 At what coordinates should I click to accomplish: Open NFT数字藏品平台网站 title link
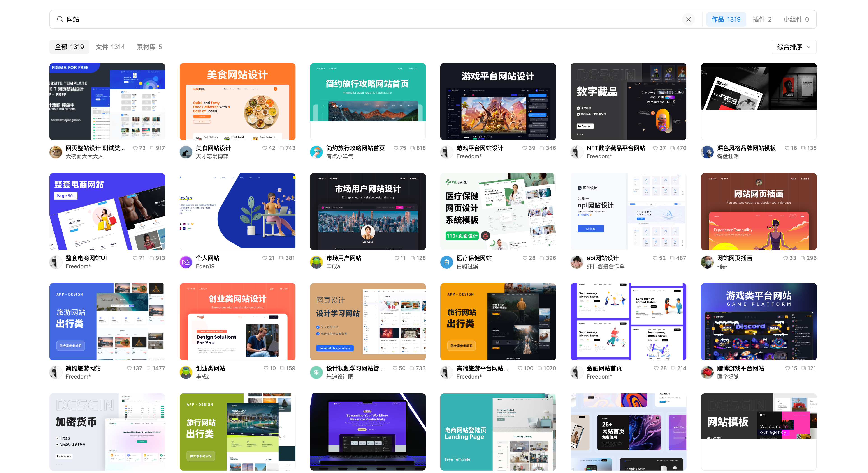point(616,148)
